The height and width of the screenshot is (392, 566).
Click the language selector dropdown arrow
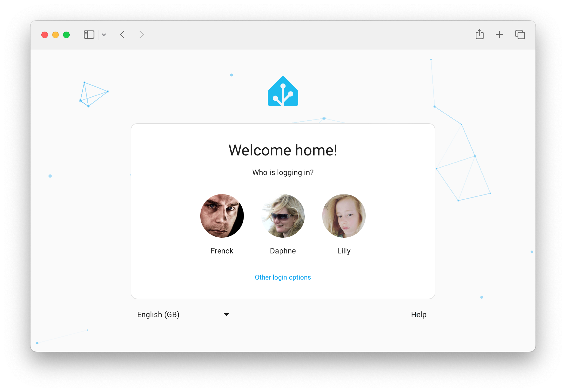pos(227,314)
